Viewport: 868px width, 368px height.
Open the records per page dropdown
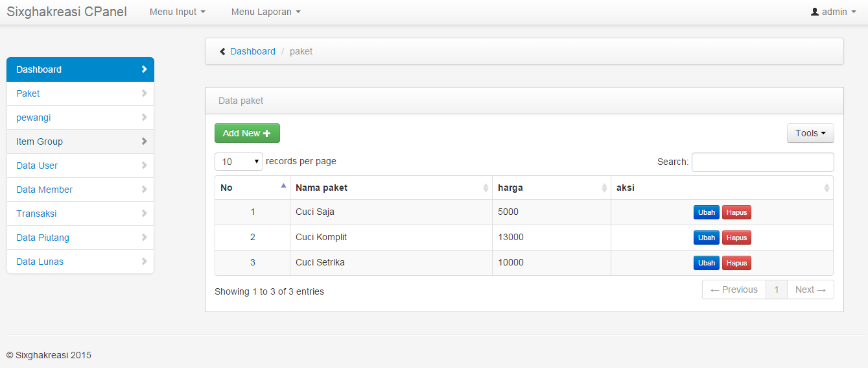click(x=239, y=162)
